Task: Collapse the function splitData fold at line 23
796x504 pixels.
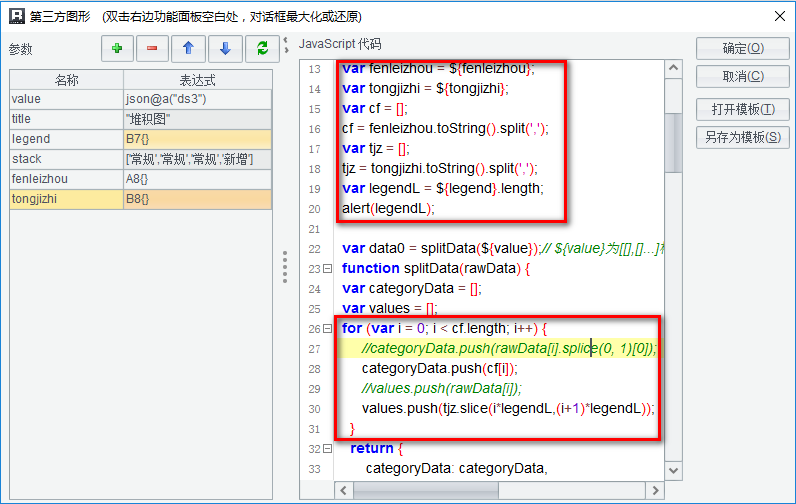Action: point(327,268)
